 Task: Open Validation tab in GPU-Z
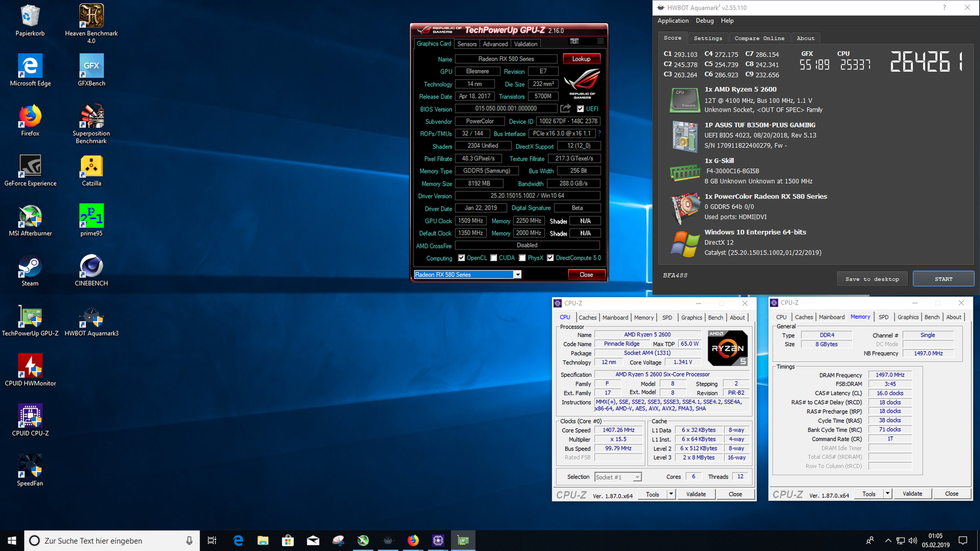tap(525, 44)
